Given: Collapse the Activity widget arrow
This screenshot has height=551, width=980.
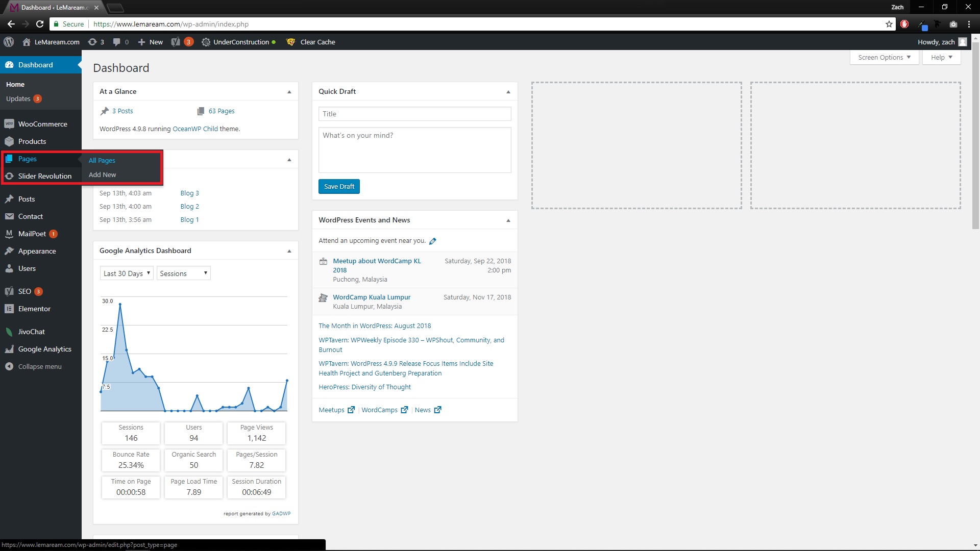Looking at the screenshot, I should [x=289, y=160].
